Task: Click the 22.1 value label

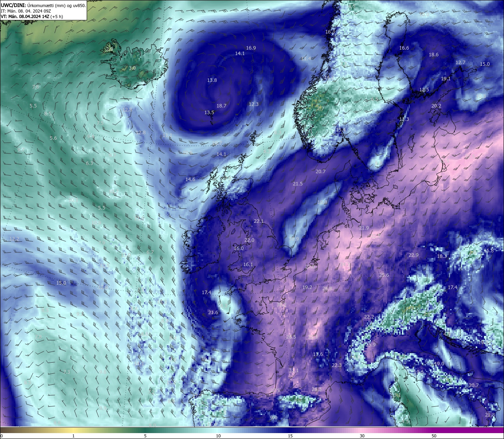Action: tap(259, 221)
